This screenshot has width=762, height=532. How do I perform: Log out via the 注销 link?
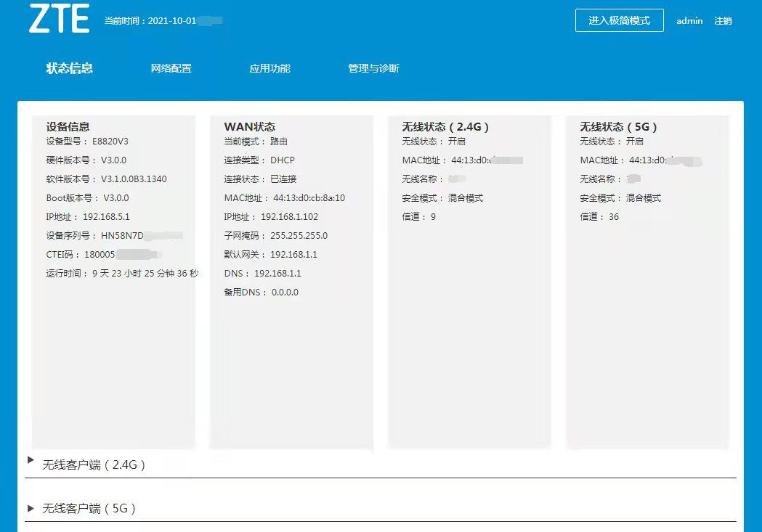click(723, 21)
